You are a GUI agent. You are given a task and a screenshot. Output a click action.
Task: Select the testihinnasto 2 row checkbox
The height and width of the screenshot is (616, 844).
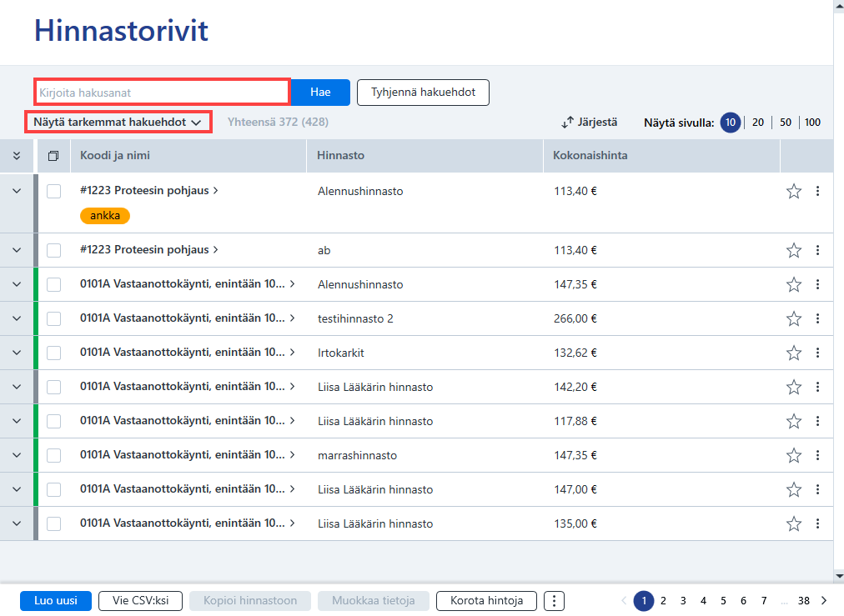tap(54, 318)
